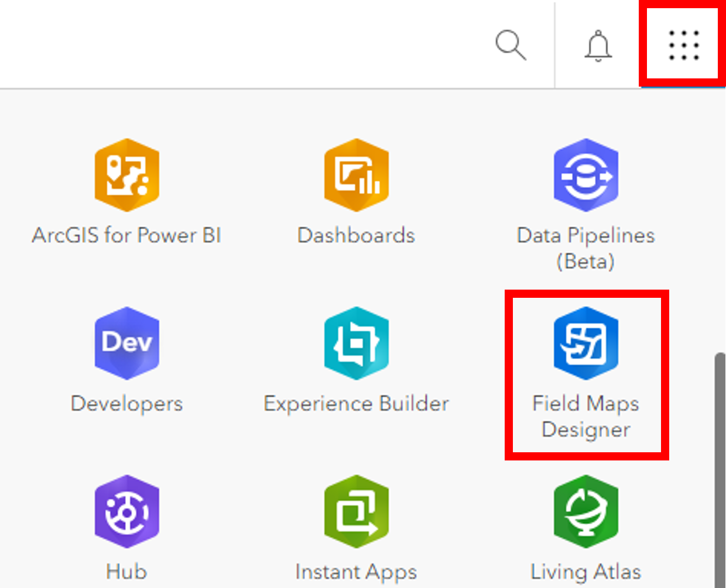
Task: Click the Hub text link
Action: click(126, 572)
